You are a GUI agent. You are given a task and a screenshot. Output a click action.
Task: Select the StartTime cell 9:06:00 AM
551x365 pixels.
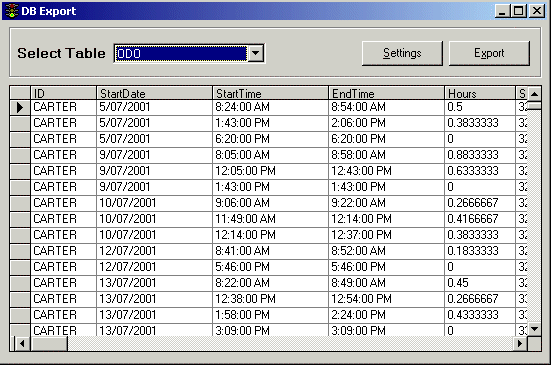tap(270, 203)
